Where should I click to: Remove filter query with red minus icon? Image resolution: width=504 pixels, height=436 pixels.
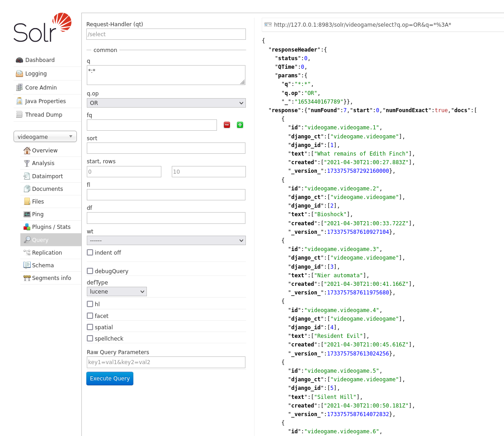[227, 125]
